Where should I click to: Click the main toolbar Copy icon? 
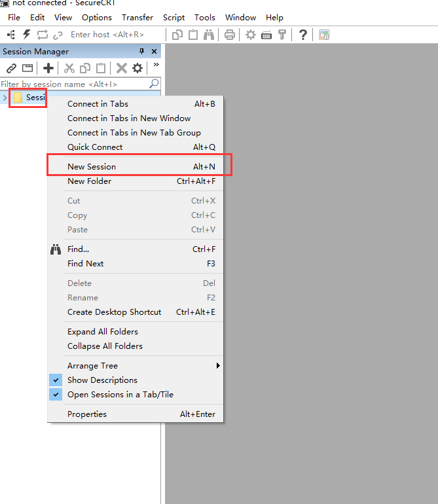tap(177, 35)
